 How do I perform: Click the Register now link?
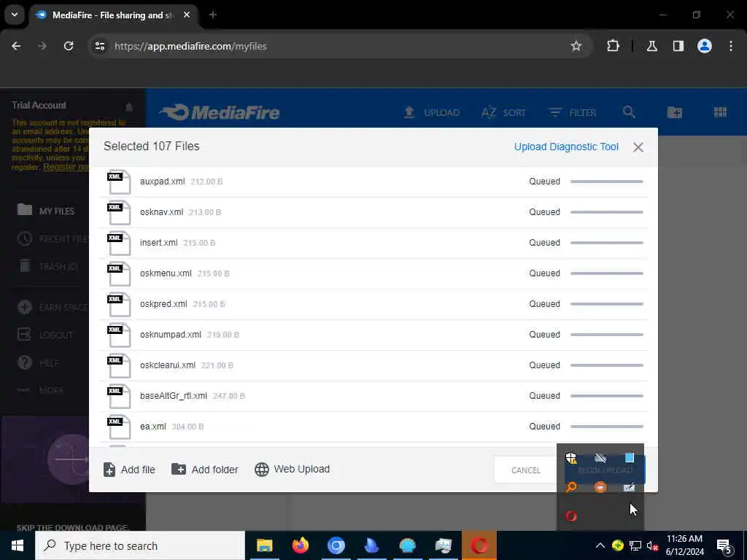(x=66, y=167)
